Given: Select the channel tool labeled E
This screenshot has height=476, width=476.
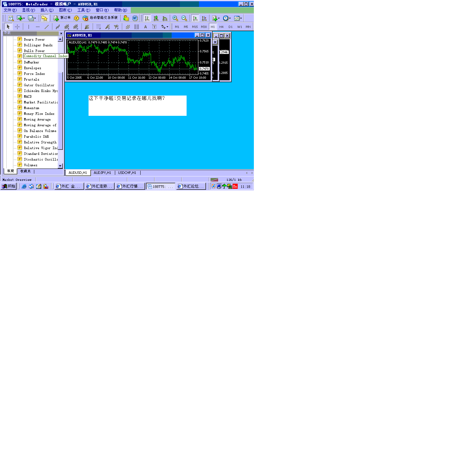Looking at the screenshot, I should (67, 27).
